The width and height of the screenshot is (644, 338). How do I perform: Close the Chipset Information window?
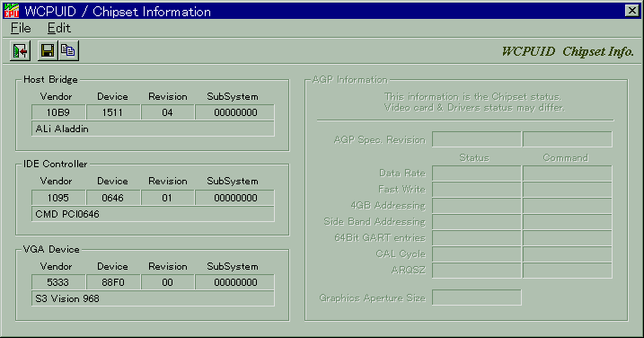631,11
